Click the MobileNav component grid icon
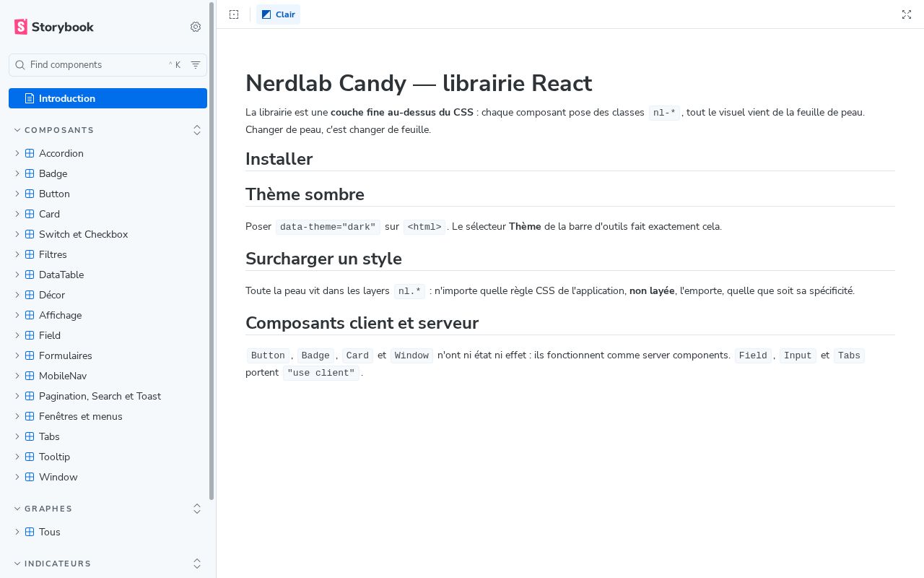 tap(30, 376)
